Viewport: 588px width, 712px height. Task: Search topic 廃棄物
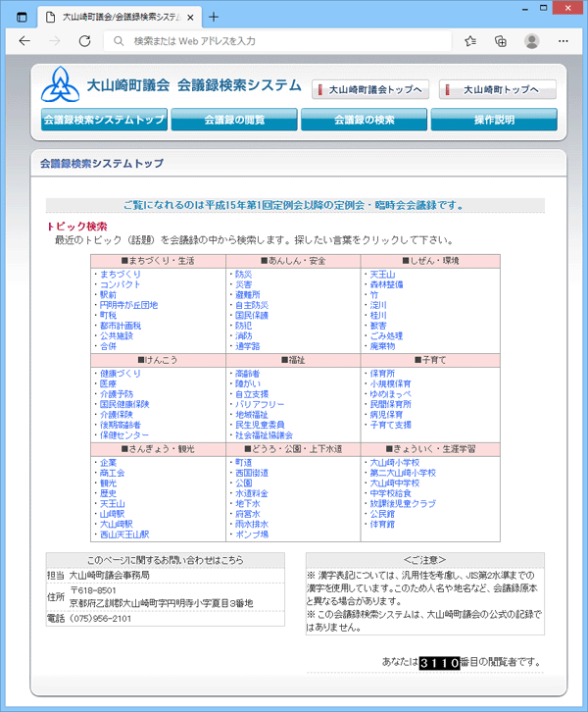[382, 346]
